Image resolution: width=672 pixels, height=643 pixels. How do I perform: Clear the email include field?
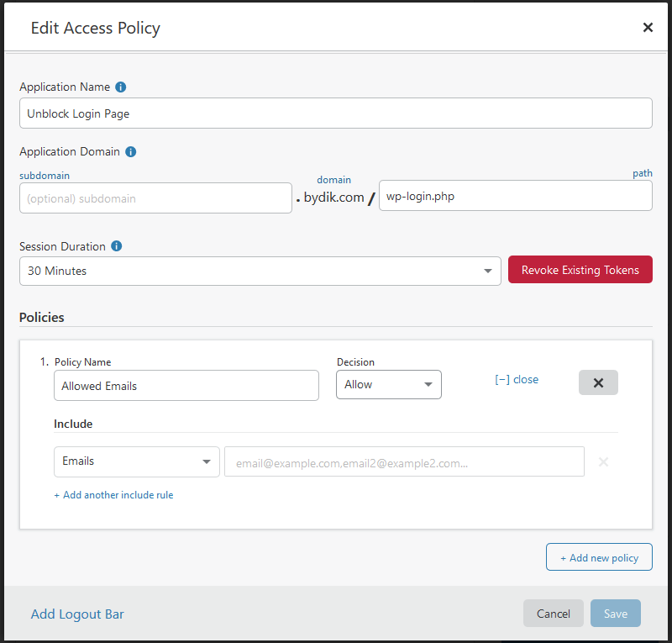(x=603, y=461)
